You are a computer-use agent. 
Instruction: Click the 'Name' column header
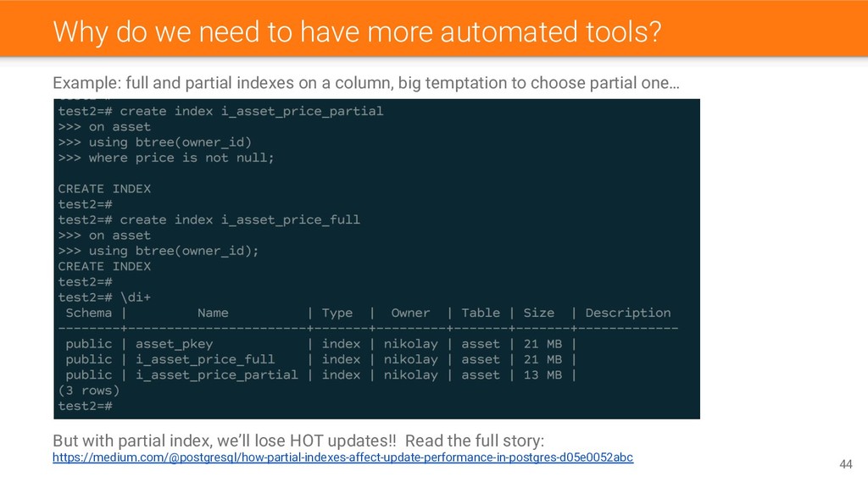pos(213,313)
